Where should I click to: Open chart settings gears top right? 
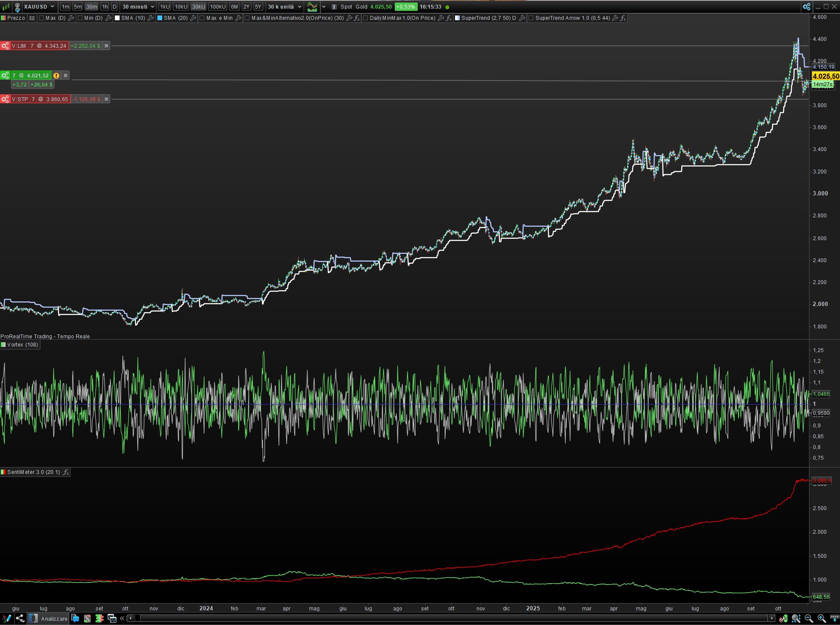point(806,6)
